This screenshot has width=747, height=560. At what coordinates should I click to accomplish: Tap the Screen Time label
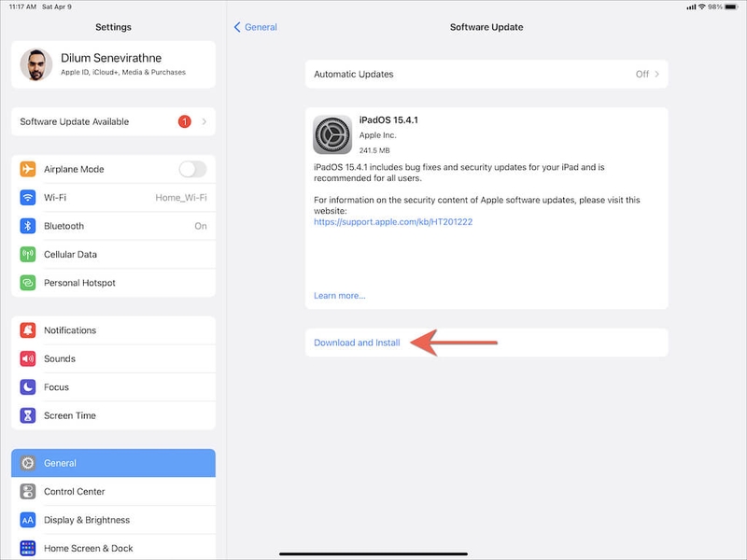[x=69, y=415]
